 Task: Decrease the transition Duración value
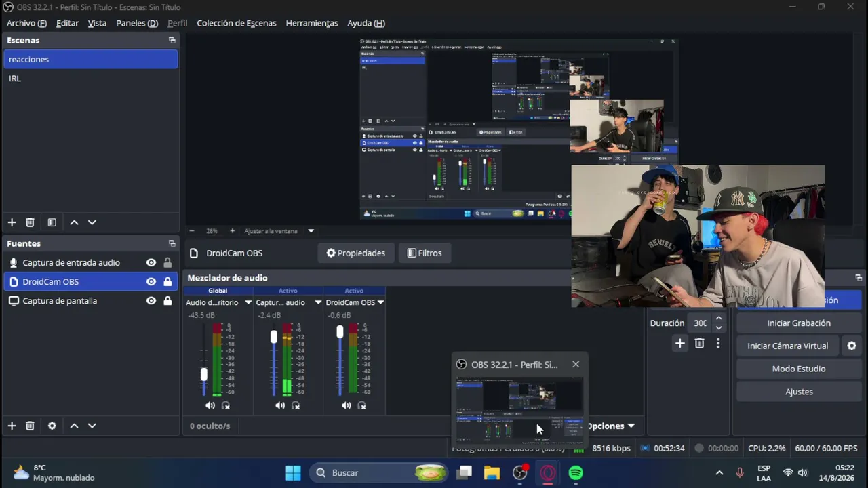[x=719, y=328]
